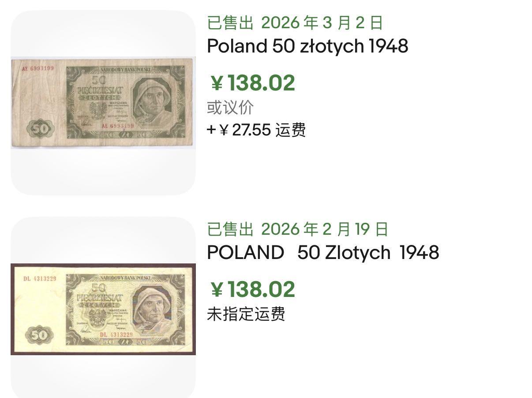
Task: Click the "或议价" best offer text
Action: (230, 107)
